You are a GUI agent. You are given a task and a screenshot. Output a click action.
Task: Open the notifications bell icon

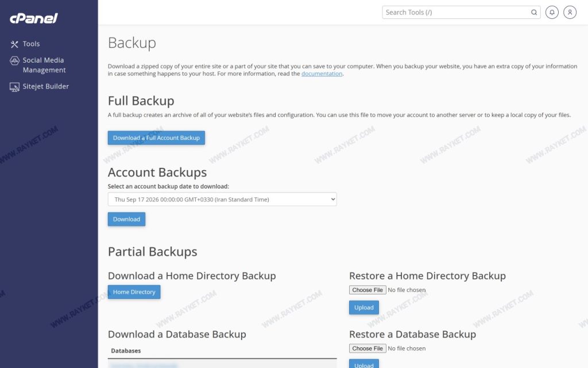[552, 13]
